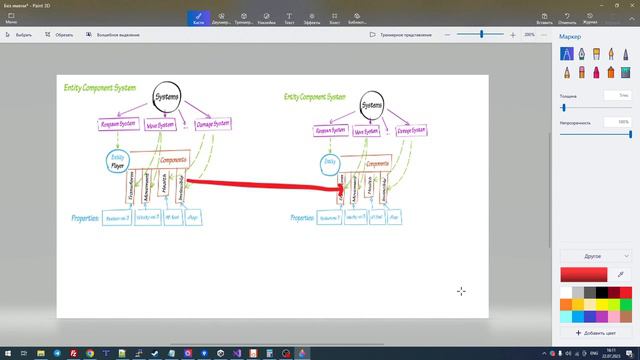Viewport: 640px width, 360px height.
Task: Select the Spray can tool
Action: click(x=611, y=73)
